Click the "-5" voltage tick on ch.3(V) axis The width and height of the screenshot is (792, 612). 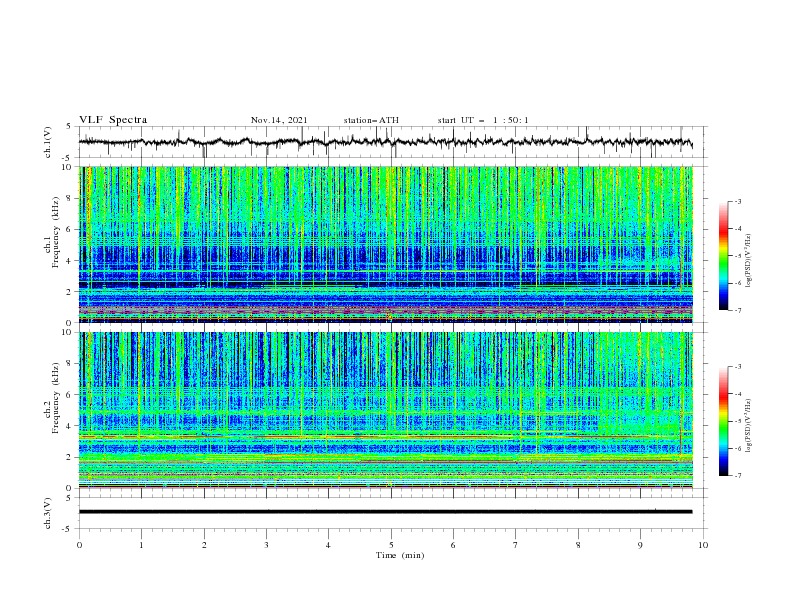(x=67, y=529)
